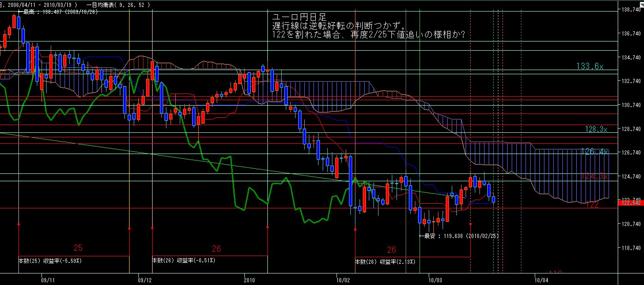Click the 118.740 price axis label

[x=631, y=248]
